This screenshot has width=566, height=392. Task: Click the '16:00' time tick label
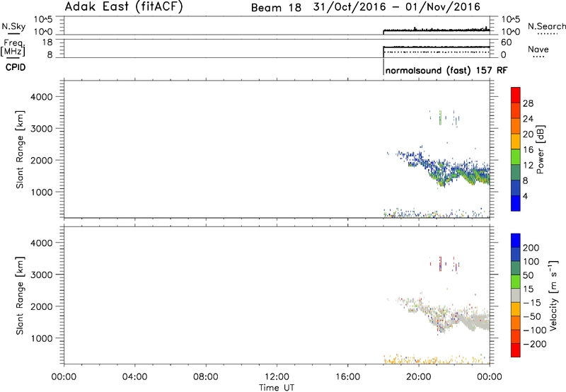tap(347, 377)
